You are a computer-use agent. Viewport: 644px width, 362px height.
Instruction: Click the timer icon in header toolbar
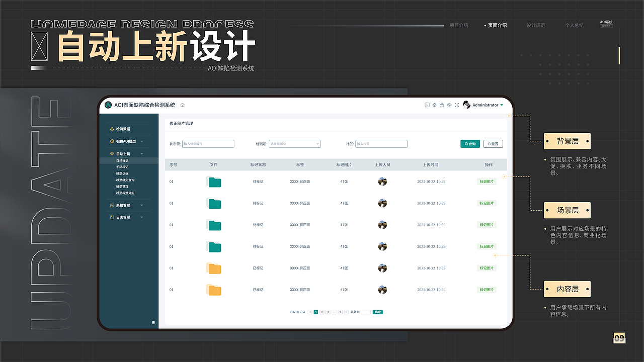[x=435, y=105]
